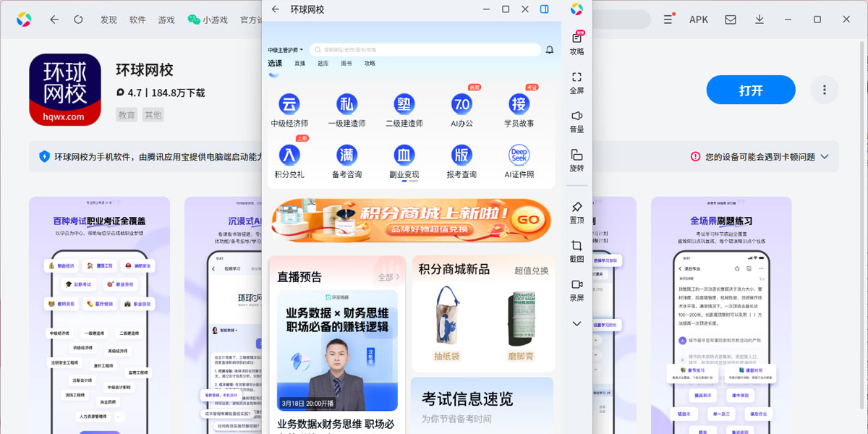Take a screenshot with 截图
Screen dimensions: 868x434
tap(576, 252)
